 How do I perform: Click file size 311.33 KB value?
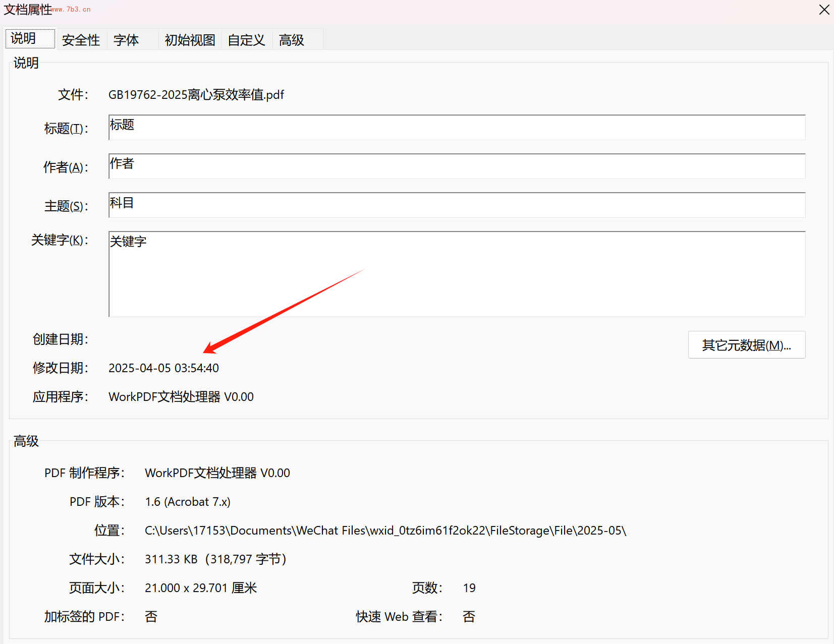215,559
